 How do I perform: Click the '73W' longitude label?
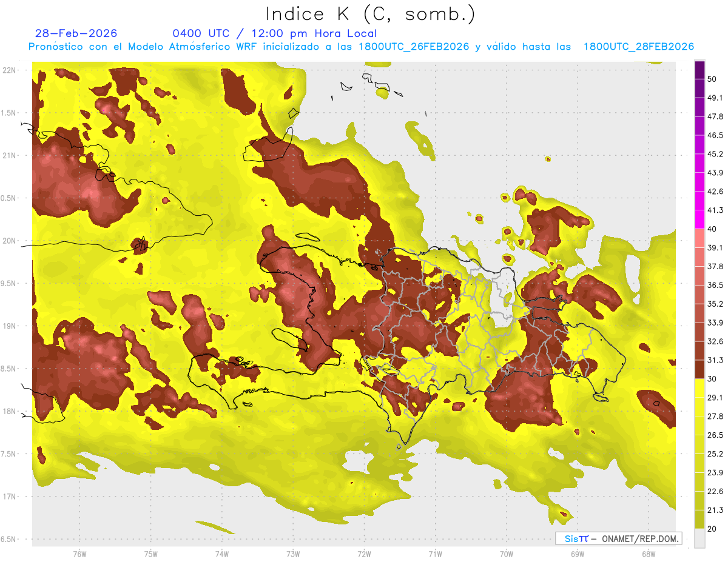click(293, 554)
